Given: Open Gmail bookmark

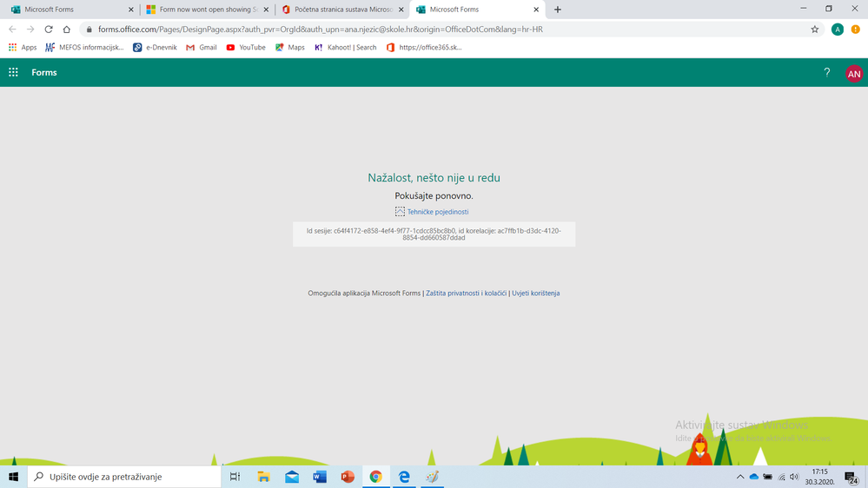Looking at the screenshot, I should [202, 48].
